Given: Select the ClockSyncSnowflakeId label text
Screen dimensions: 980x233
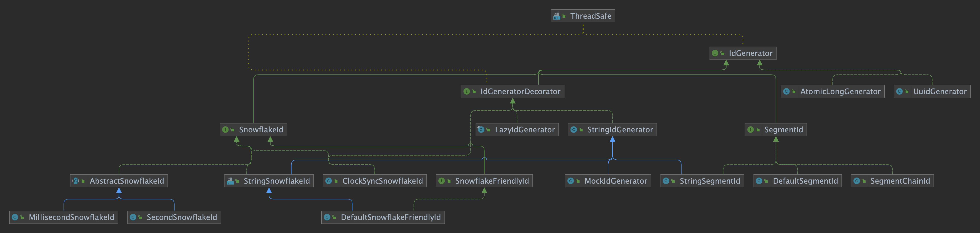Looking at the screenshot, I should pyautogui.click(x=382, y=181).
